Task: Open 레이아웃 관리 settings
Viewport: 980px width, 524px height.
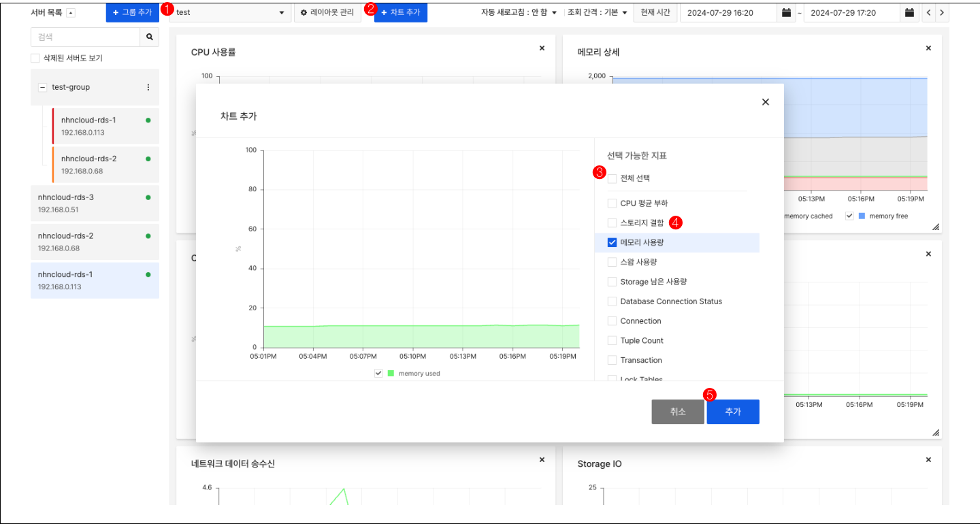Action: point(327,13)
